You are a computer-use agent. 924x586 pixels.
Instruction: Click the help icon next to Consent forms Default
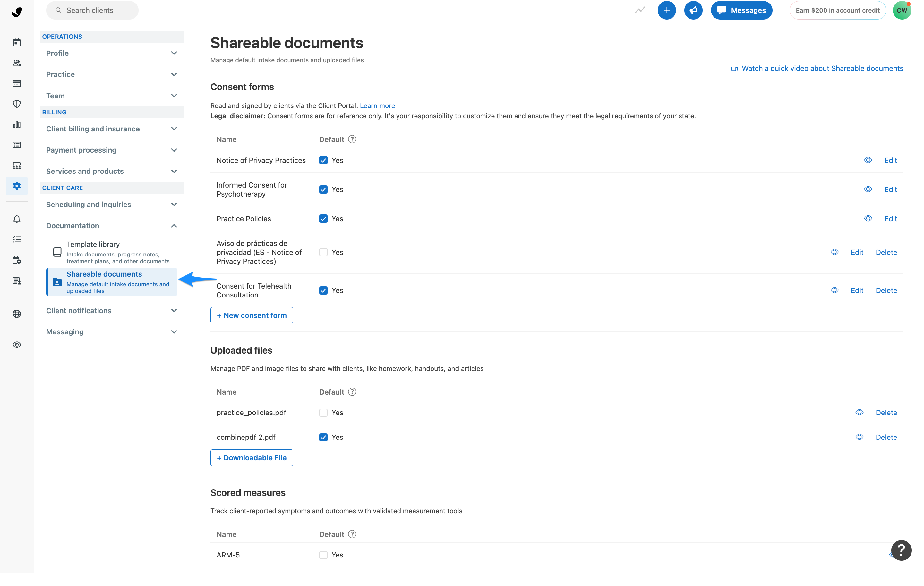click(352, 139)
